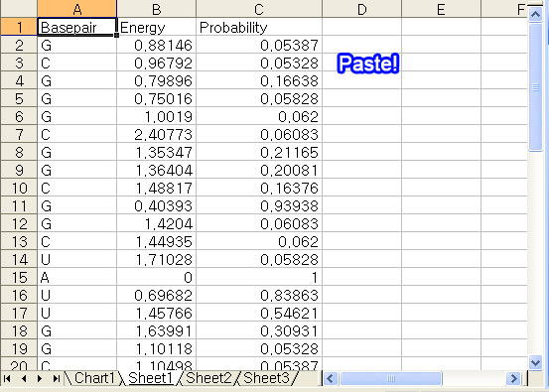Click horizontal scrollbar right arrow
This screenshot has width=549, height=392.
(x=513, y=378)
